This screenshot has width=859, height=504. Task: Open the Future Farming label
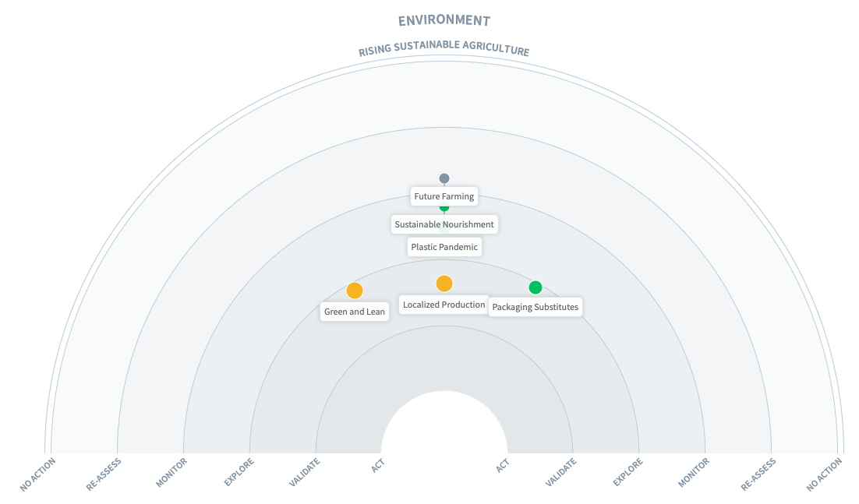444,196
